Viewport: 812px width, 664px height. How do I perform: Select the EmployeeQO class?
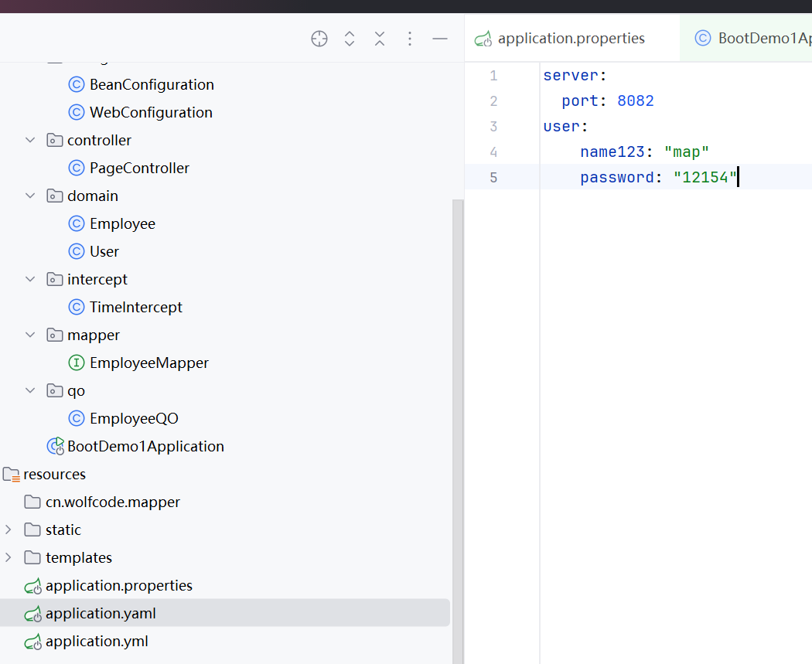tap(134, 418)
